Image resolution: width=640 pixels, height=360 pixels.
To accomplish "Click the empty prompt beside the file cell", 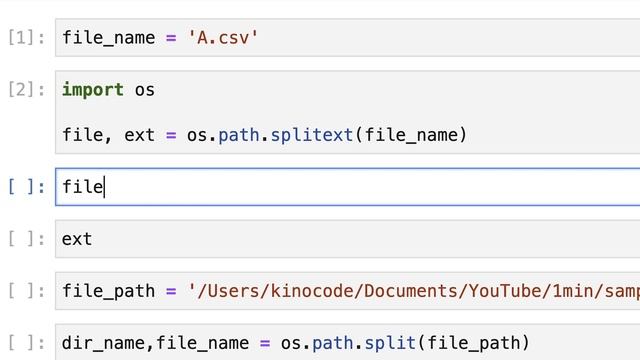I will (27, 187).
